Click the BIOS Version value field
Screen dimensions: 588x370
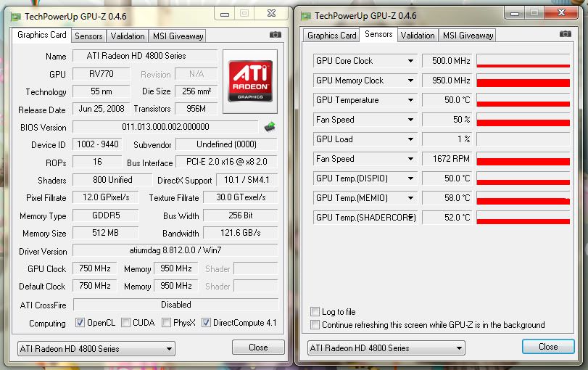[165, 127]
